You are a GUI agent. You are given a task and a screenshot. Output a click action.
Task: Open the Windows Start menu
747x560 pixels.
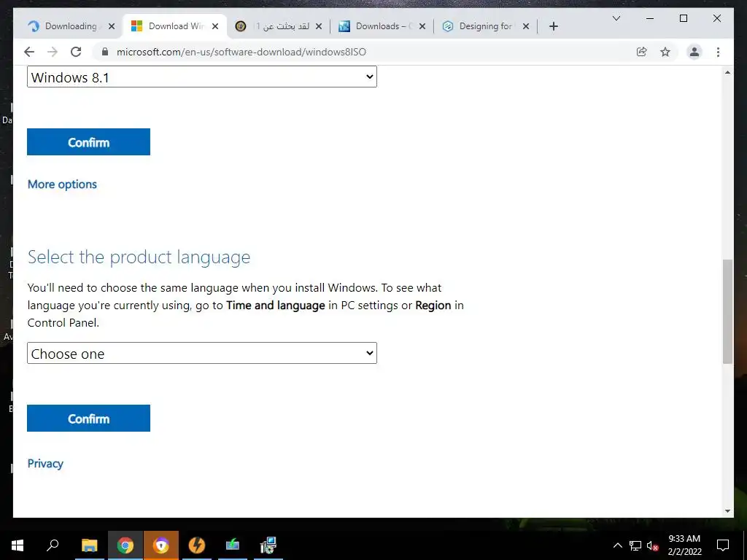click(x=18, y=545)
